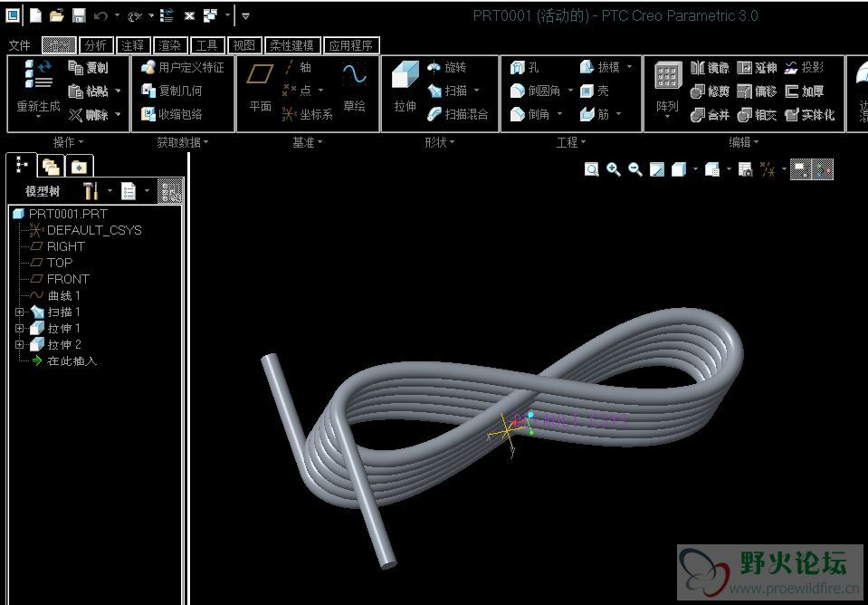Click the display style cube icon
868x605 pixels.
click(x=679, y=169)
